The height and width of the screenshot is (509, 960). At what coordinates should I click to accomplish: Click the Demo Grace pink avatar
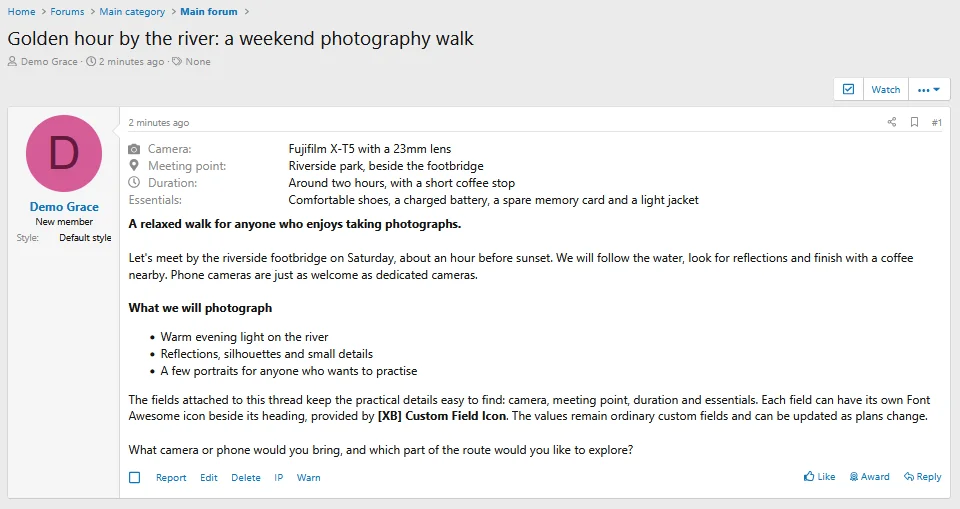click(x=64, y=153)
